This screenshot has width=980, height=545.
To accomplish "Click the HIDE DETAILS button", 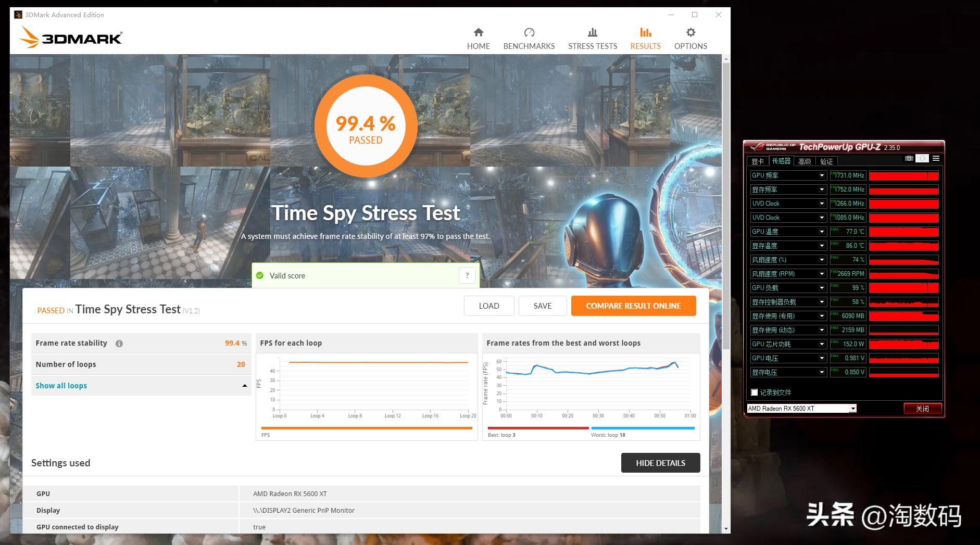I will (x=660, y=463).
